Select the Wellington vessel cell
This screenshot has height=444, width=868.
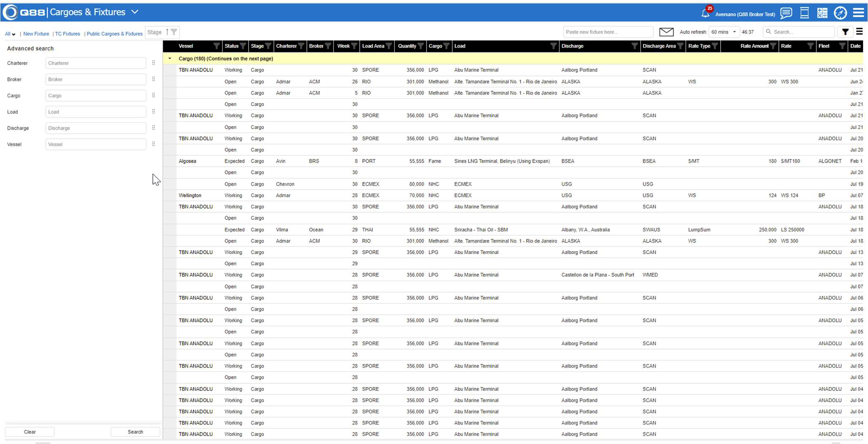coord(190,195)
